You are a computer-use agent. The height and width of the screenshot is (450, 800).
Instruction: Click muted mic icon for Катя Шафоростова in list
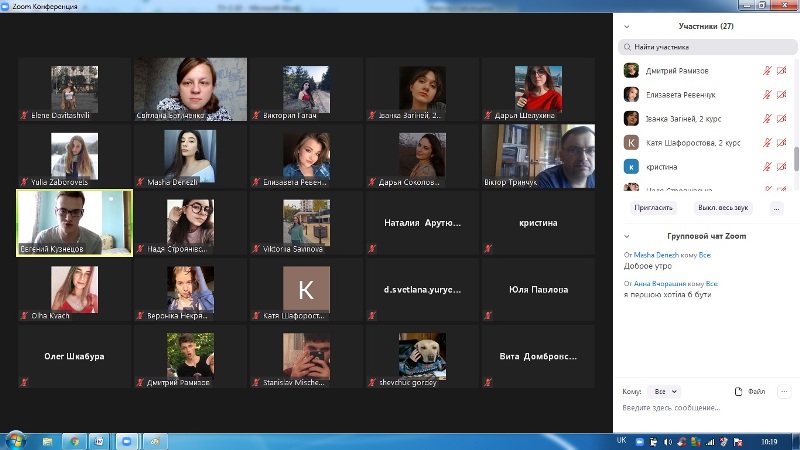[767, 143]
